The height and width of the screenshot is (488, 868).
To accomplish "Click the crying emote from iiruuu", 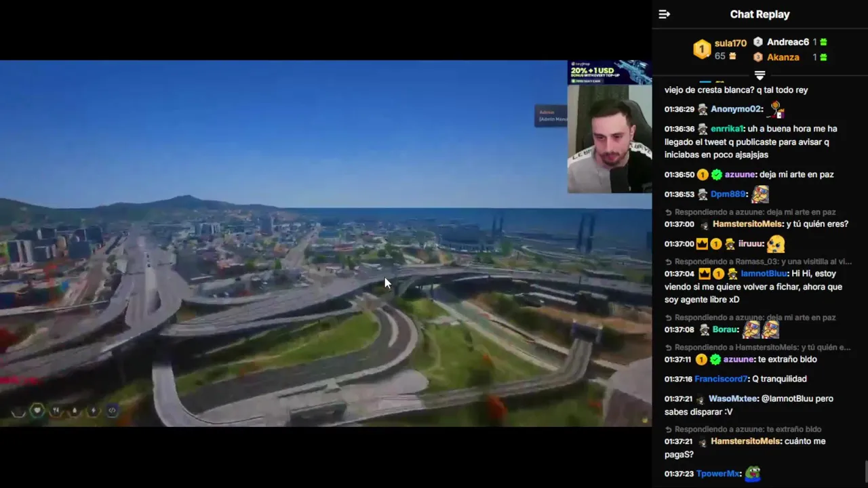I will coord(776,243).
